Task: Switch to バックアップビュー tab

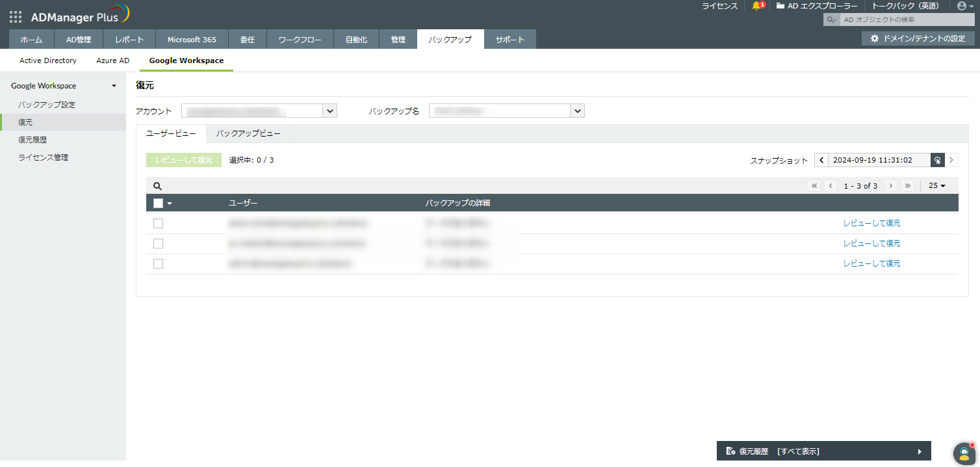Action: [x=248, y=133]
